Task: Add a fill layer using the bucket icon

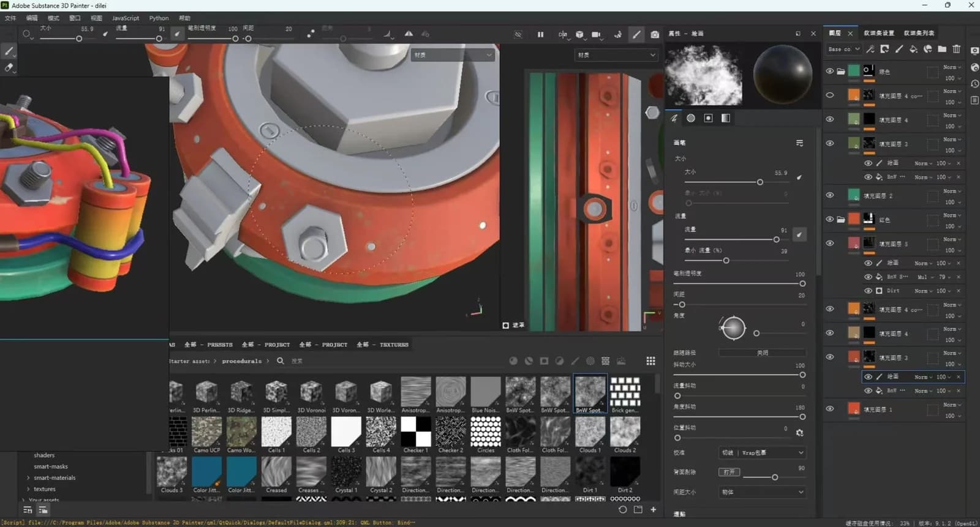Action: 913,49
